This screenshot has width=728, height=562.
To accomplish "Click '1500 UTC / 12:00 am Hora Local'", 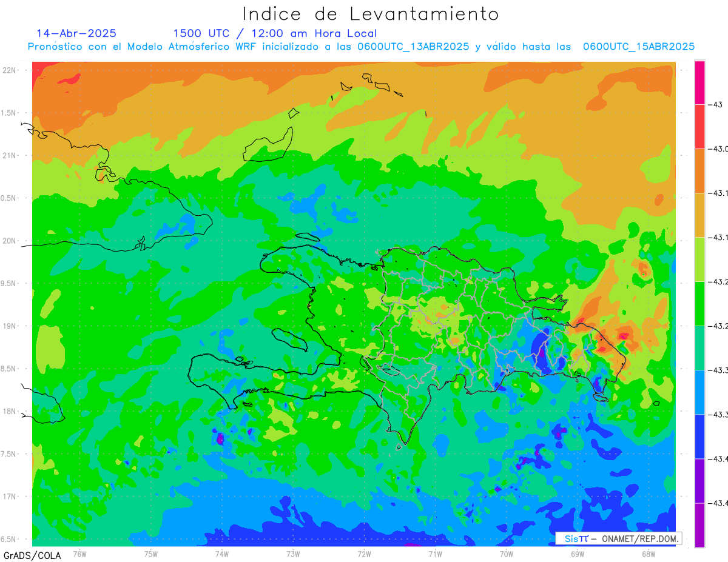I will tap(275, 33).
